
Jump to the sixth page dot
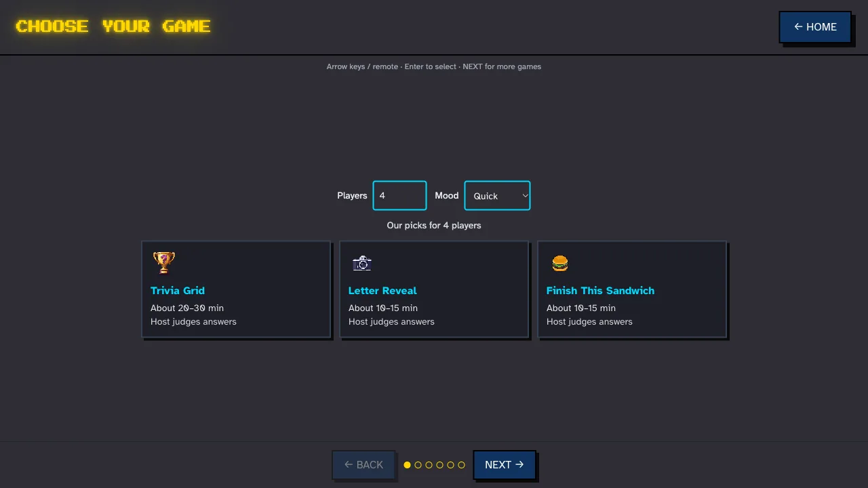[x=461, y=465]
